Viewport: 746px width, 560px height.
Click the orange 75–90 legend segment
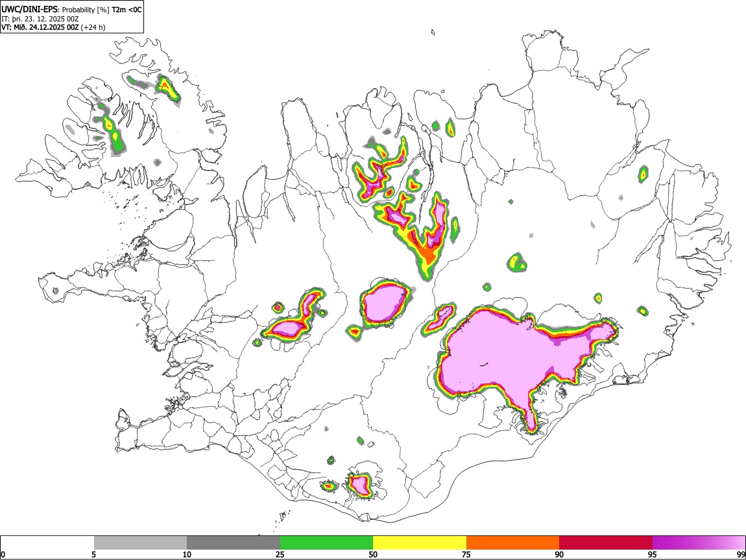(513, 542)
